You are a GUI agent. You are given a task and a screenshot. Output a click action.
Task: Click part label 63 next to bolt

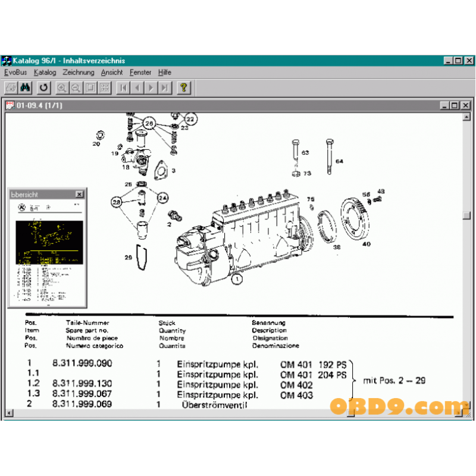305,152
